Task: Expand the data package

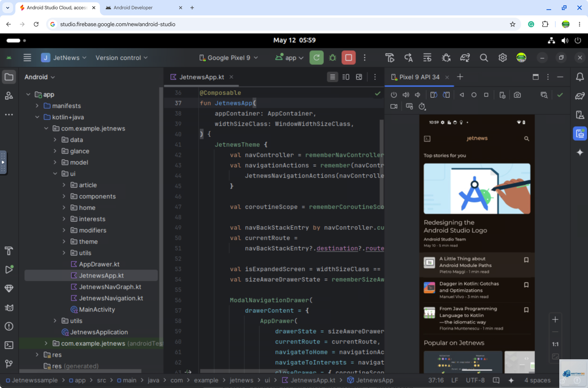Action: (55, 140)
